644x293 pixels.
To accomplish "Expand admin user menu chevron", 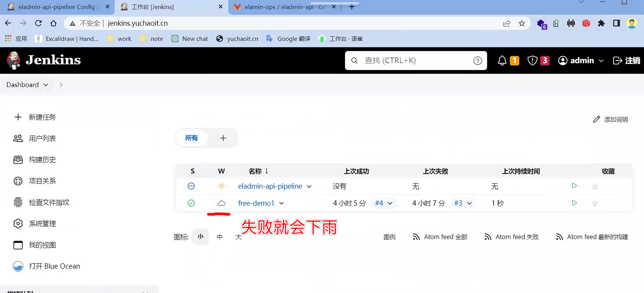I will click(601, 61).
